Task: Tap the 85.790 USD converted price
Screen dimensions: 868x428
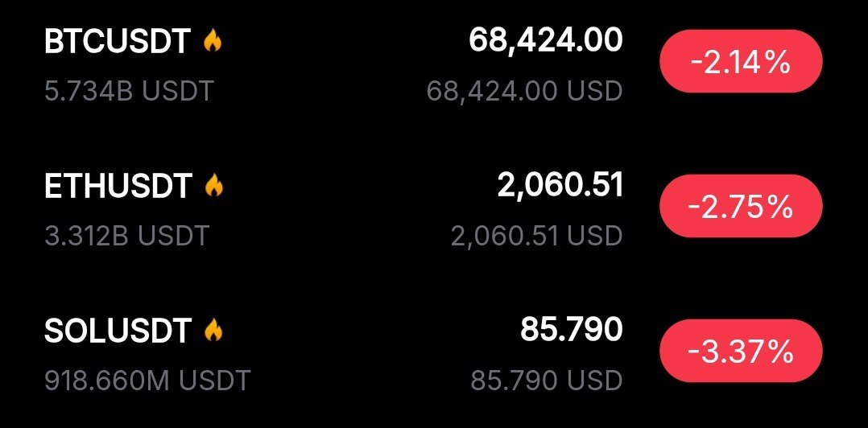Action: [548, 379]
